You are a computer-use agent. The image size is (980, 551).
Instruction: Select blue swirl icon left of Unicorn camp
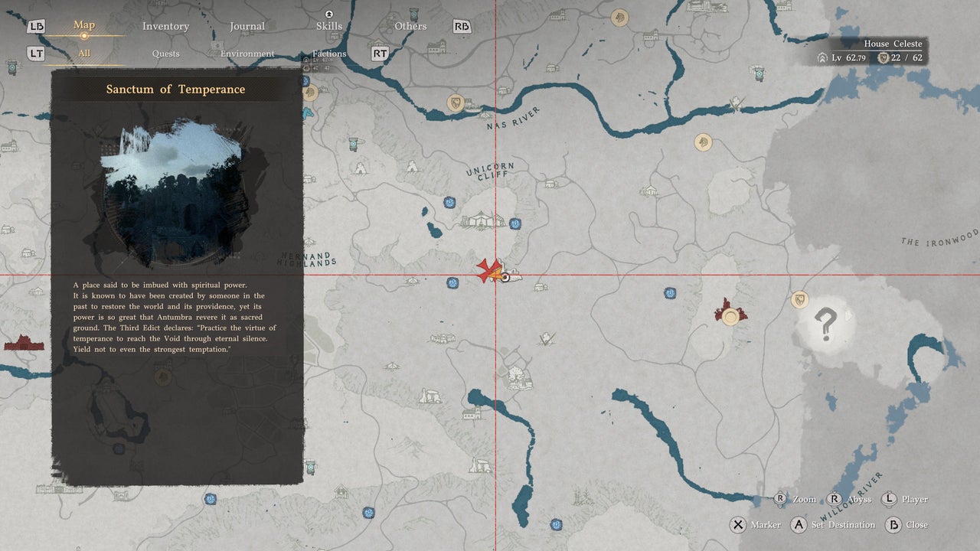[x=450, y=203]
